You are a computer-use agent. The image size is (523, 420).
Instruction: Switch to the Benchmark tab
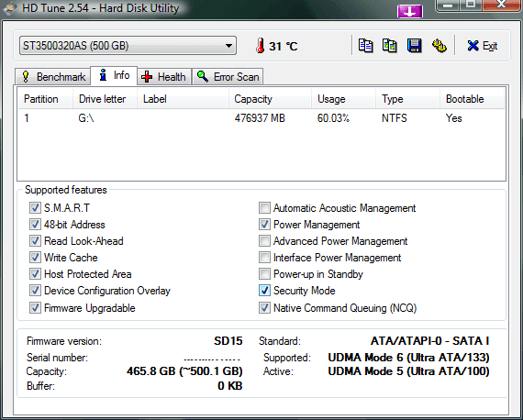point(53,77)
